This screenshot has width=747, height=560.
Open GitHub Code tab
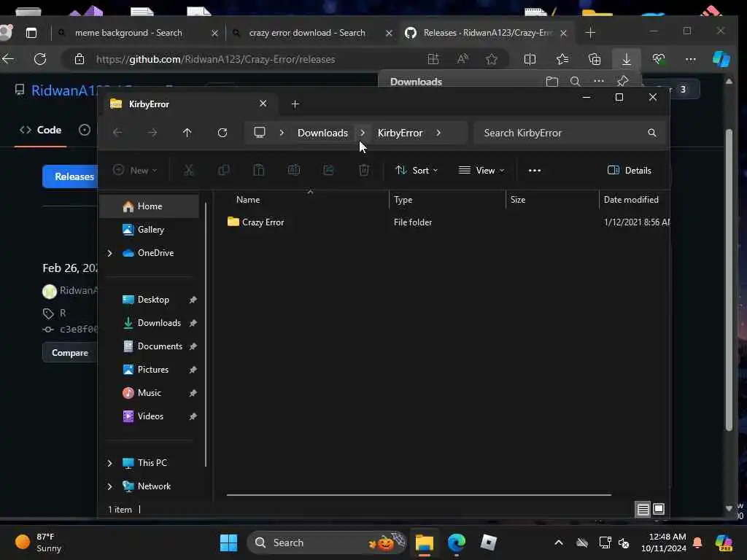(41, 130)
